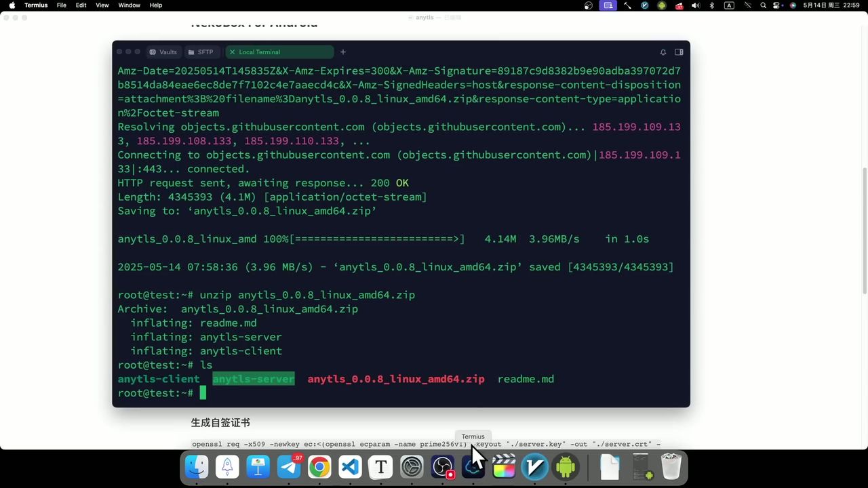Open Visual Studio Code from dock

click(350, 467)
